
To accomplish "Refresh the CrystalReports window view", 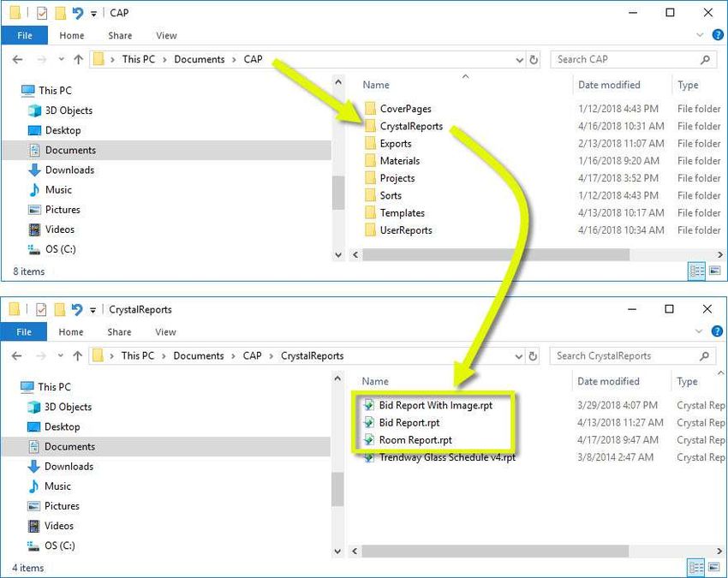I will coord(533,356).
